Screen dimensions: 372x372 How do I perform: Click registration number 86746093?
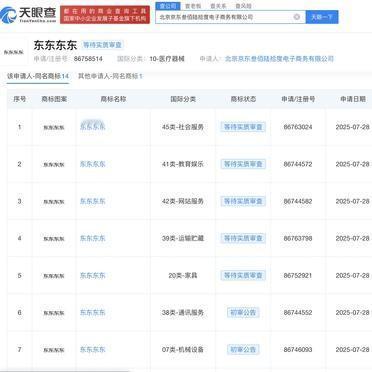pyautogui.click(x=298, y=350)
